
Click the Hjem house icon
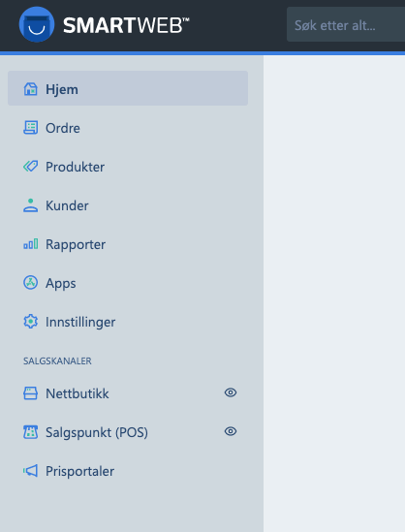31,89
